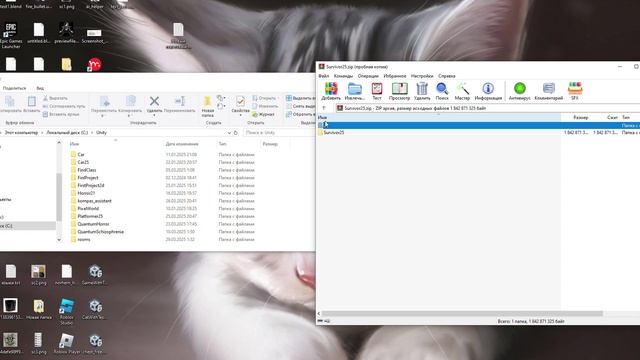Open the Настройки menu in WinRAR
The image size is (640, 360).
click(x=422, y=76)
